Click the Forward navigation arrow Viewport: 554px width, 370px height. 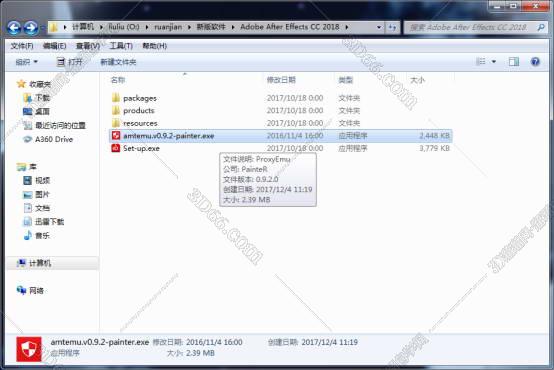point(31,27)
